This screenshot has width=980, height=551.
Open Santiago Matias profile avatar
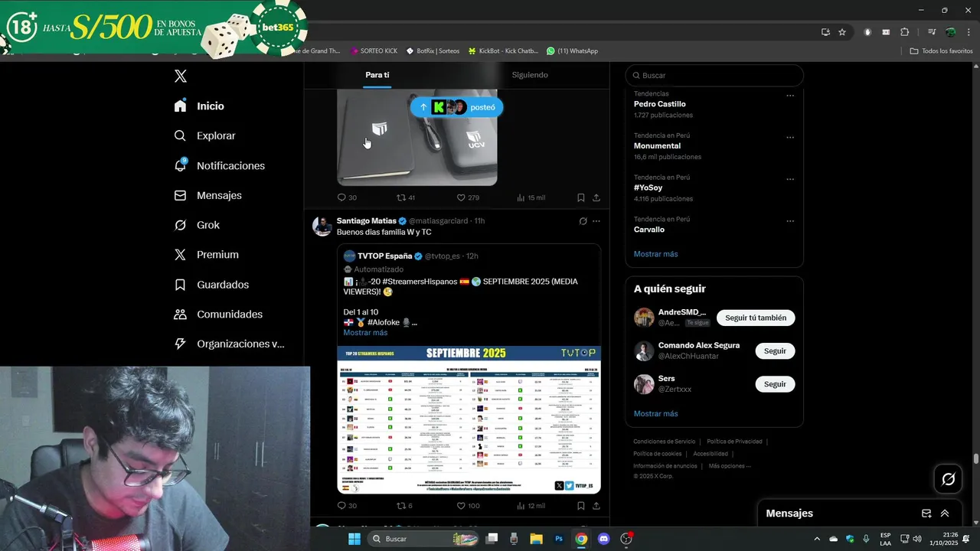tap(322, 226)
